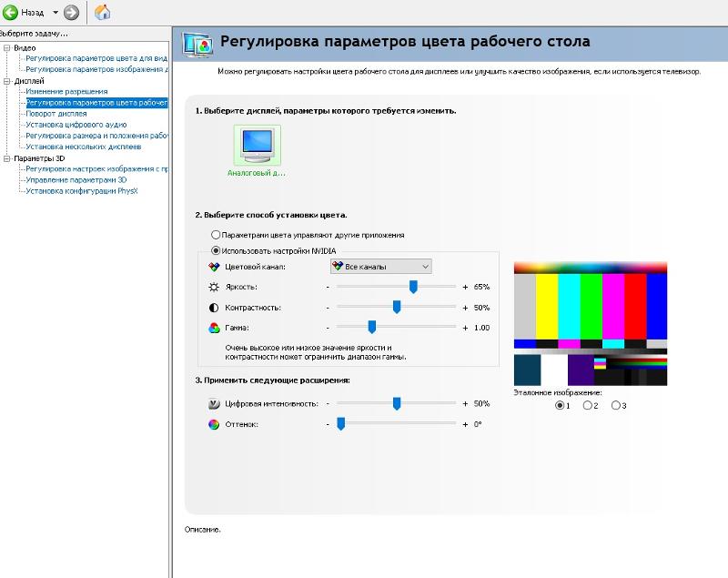The height and width of the screenshot is (578, 728).
Task: Open 'Установка цифрового аудио' tree item
Action: [x=76, y=125]
